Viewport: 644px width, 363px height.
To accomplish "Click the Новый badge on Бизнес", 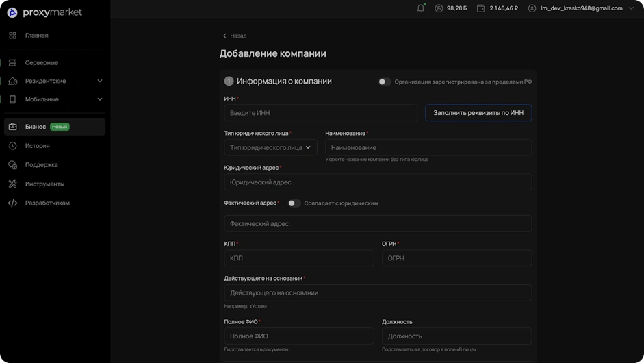I will (60, 127).
